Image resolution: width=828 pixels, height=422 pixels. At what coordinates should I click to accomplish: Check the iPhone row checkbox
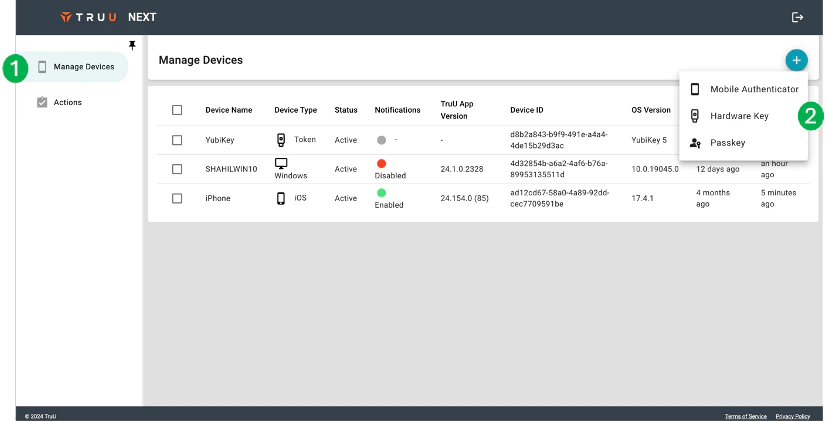pyautogui.click(x=177, y=198)
